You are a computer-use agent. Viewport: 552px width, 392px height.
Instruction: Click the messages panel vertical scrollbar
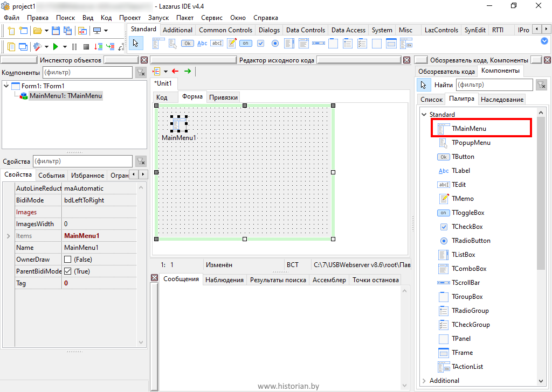pyautogui.click(x=404, y=338)
